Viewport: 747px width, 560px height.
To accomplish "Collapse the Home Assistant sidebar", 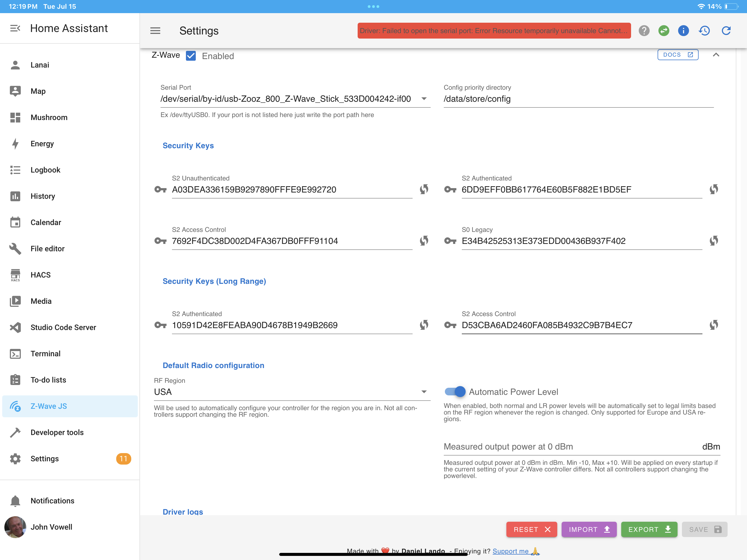I will [x=15, y=28].
